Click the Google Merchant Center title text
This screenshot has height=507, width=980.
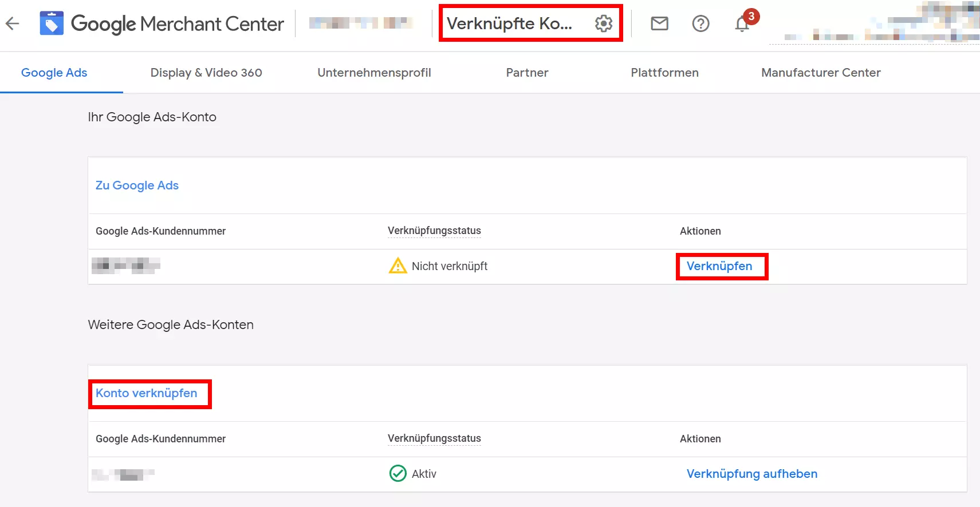(x=177, y=24)
